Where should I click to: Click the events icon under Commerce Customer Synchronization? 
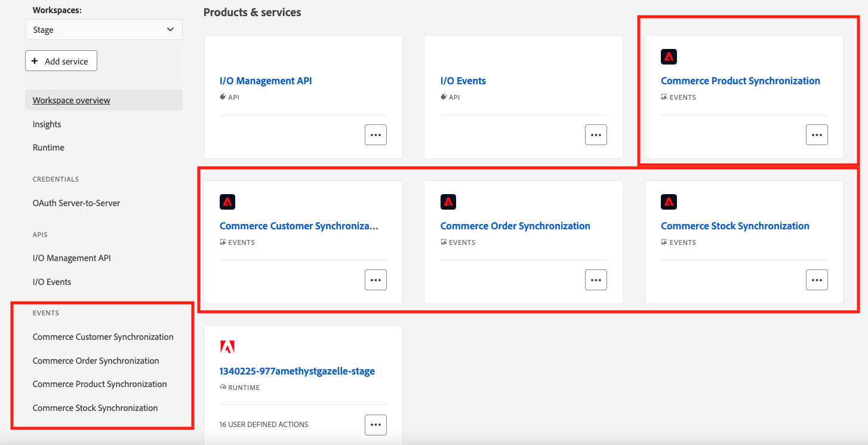coord(223,242)
